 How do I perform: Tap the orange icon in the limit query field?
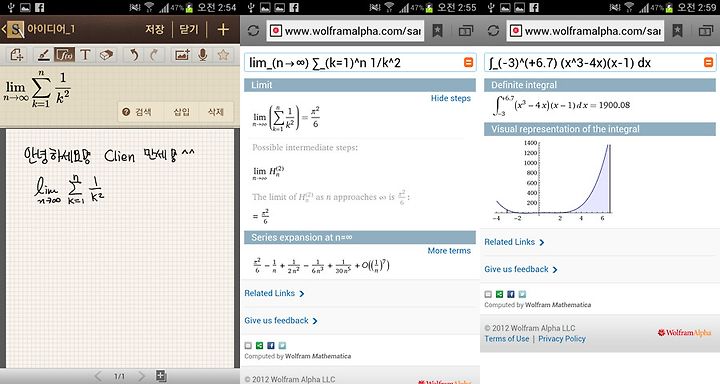468,62
